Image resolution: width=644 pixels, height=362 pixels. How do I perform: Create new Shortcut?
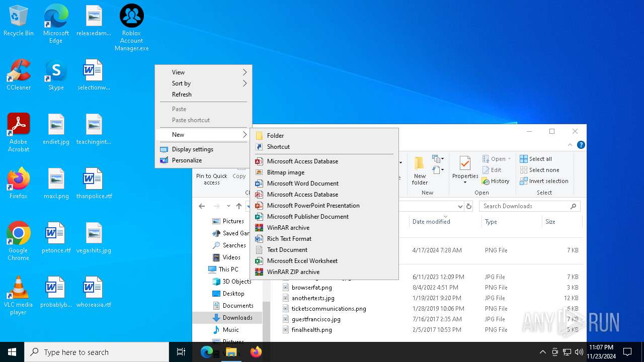tap(325, 147)
